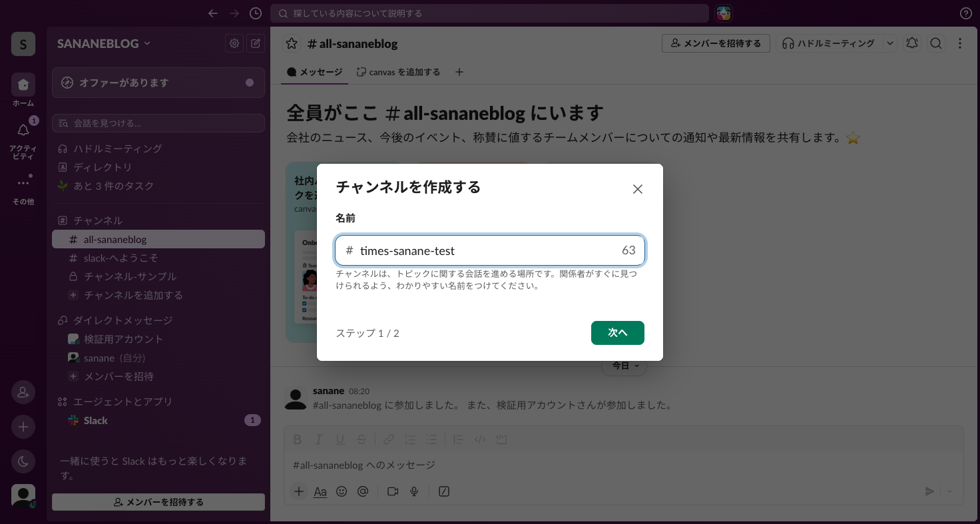The width and height of the screenshot is (980, 524).
Task: Open the 今日 date dropdown
Action: click(624, 366)
